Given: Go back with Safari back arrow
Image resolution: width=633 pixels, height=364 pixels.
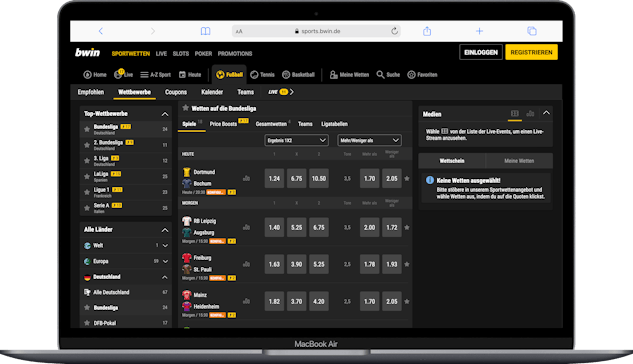Looking at the screenshot, I should coord(101,31).
